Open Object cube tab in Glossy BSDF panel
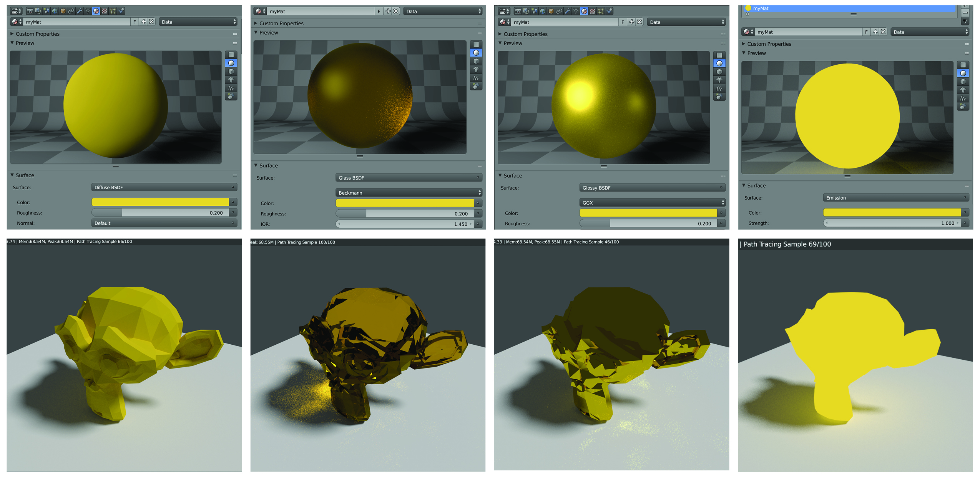Viewport: 980px width, 477px height. [x=551, y=11]
